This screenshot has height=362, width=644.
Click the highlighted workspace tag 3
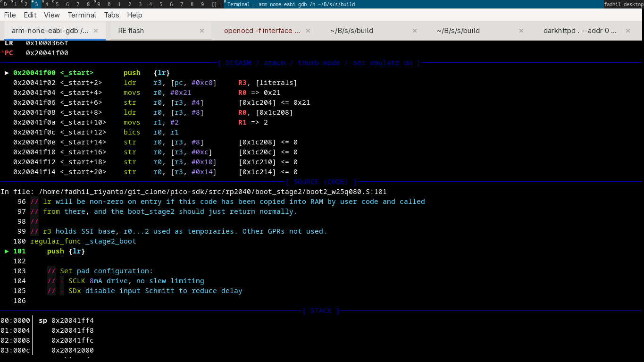(36, 4)
